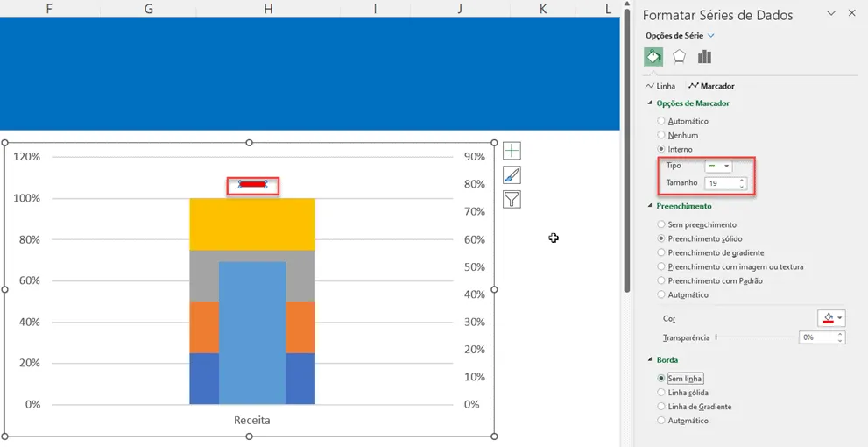Open the Series Options bar chart tab
Screen dimensions: 868x447
coord(704,57)
